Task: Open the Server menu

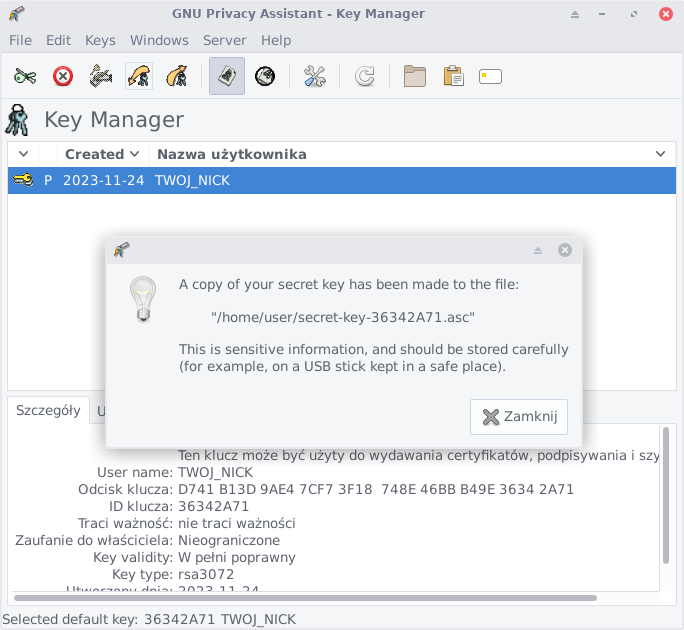Action: point(224,40)
